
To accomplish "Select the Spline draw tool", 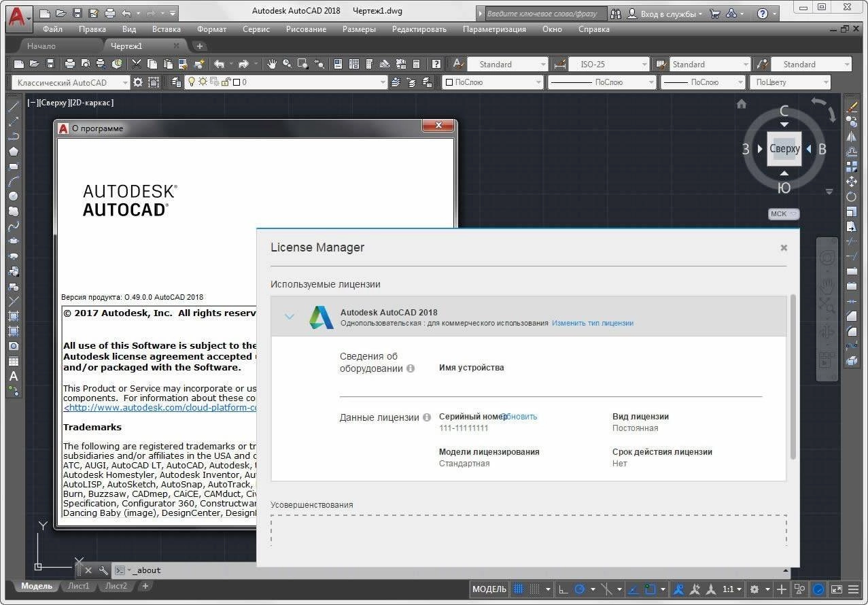I will pos(13,226).
